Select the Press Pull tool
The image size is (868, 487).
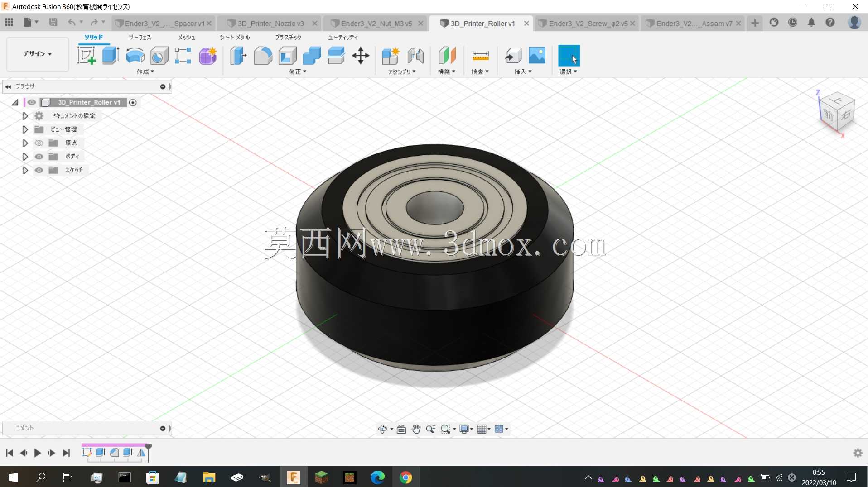pos(238,56)
